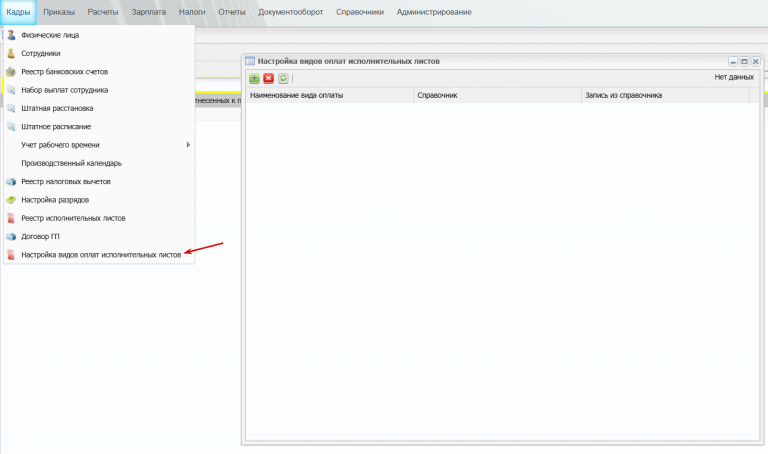The image size is (768, 454).
Task: Open Штатное расписание entry
Action: 99,127
